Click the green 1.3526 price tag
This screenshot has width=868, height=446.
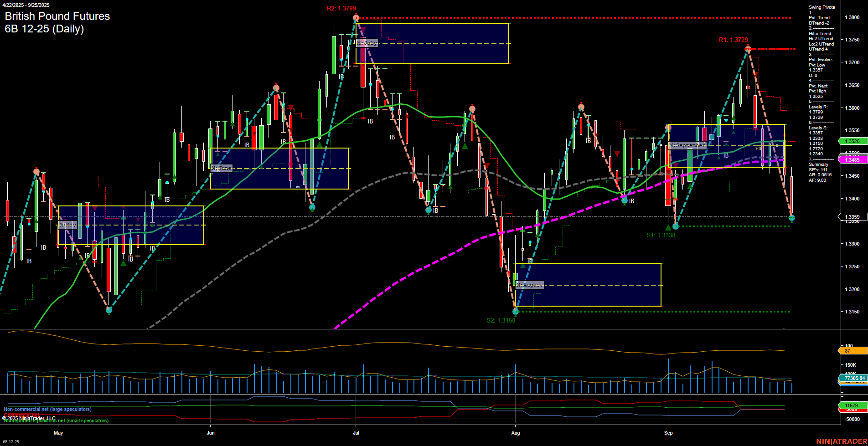click(853, 141)
